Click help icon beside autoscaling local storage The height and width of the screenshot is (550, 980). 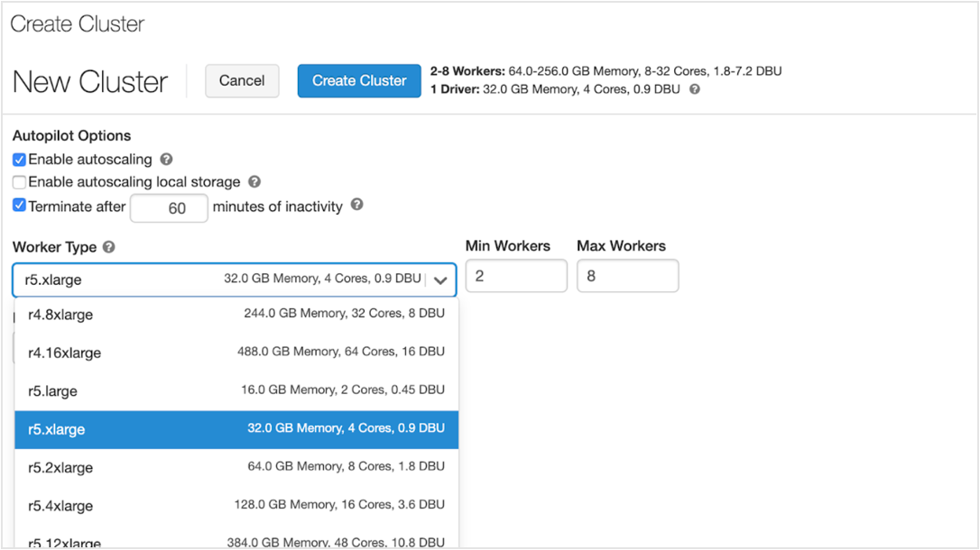254,182
